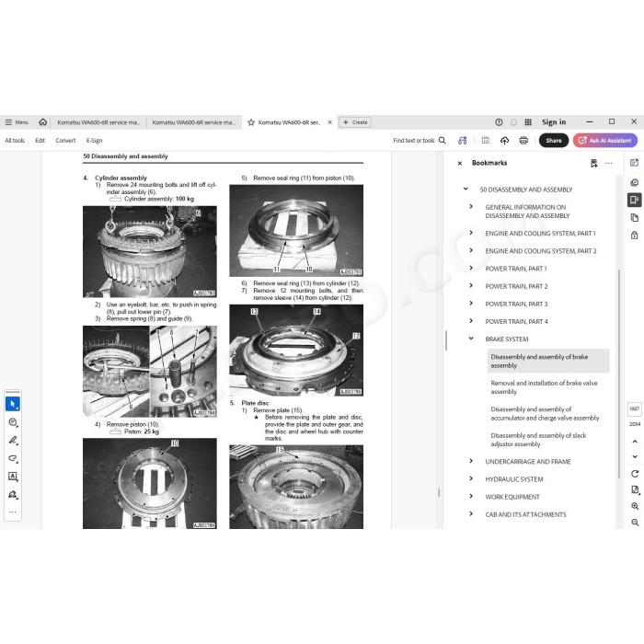The image size is (644, 644).
Task: Toggle the Bookmarks panel icon in right rail
Action: tap(634, 200)
